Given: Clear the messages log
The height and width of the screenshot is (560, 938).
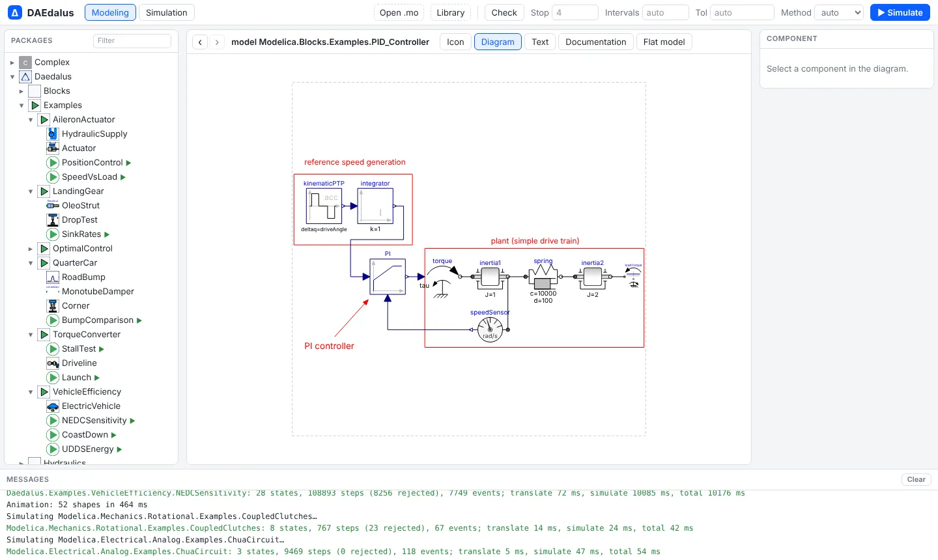Looking at the screenshot, I should [917, 479].
